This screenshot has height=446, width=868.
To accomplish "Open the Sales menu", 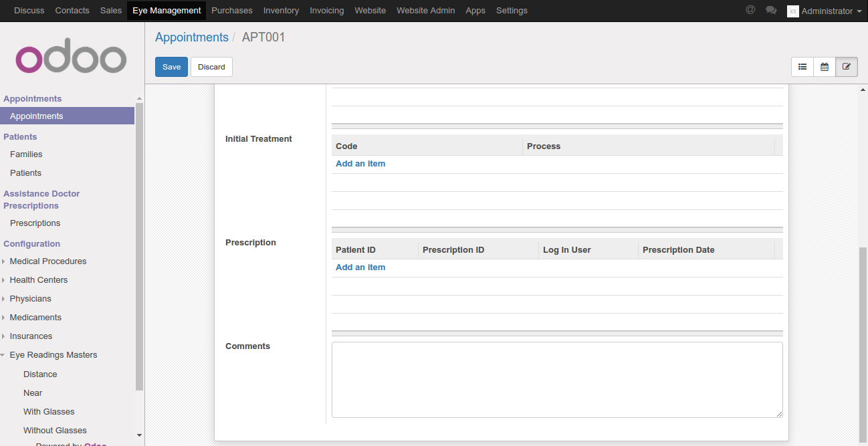I will pos(111,11).
